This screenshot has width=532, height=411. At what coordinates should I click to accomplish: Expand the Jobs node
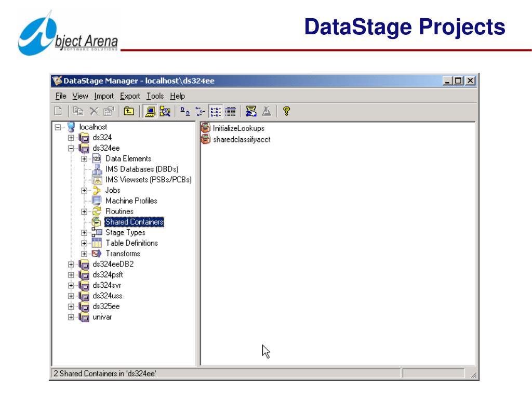(84, 190)
